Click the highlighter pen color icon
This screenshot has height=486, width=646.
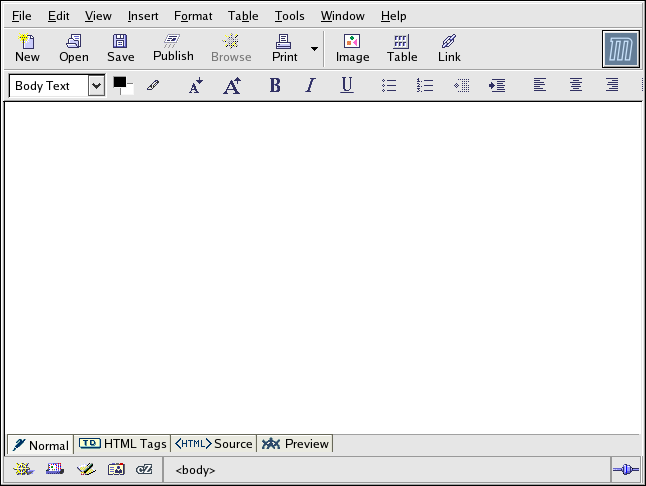pyautogui.click(x=153, y=86)
